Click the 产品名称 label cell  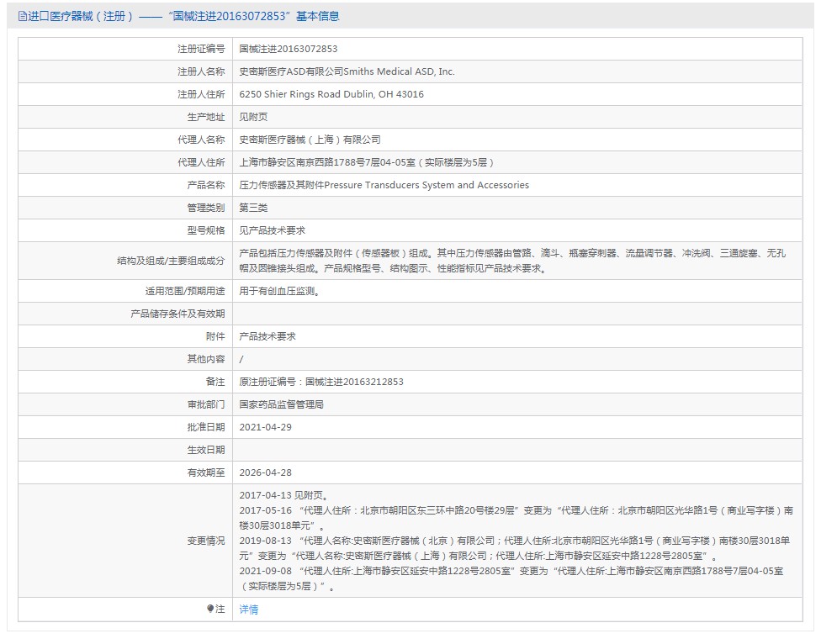pyautogui.click(x=125, y=185)
